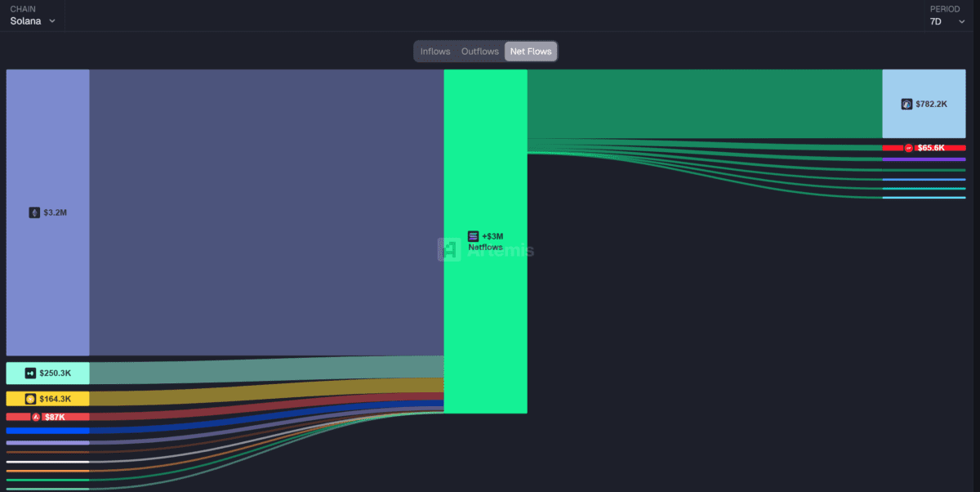
Task: Click the Optimism icon beside $65.6K
Action: pos(909,148)
